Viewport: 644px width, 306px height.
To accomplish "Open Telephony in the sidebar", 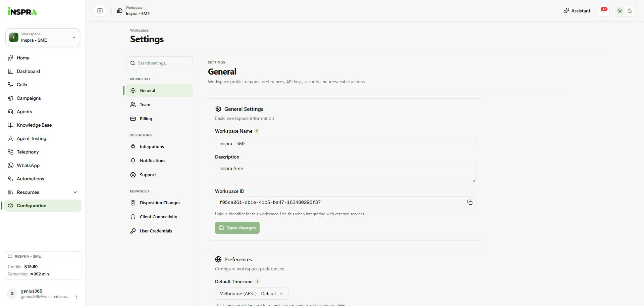I will [x=43, y=152].
